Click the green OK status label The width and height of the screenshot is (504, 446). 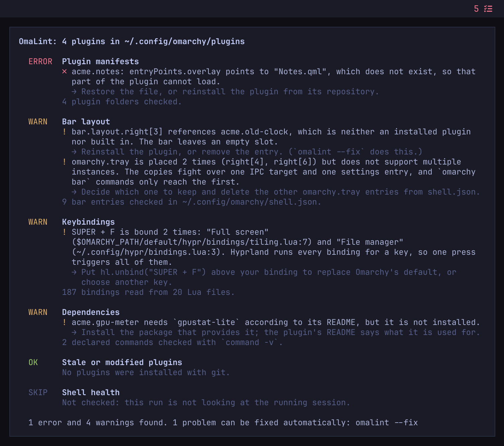click(x=33, y=362)
